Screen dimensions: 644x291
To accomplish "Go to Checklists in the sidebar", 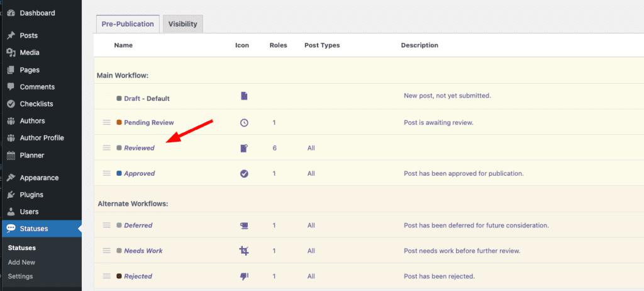I will point(36,104).
